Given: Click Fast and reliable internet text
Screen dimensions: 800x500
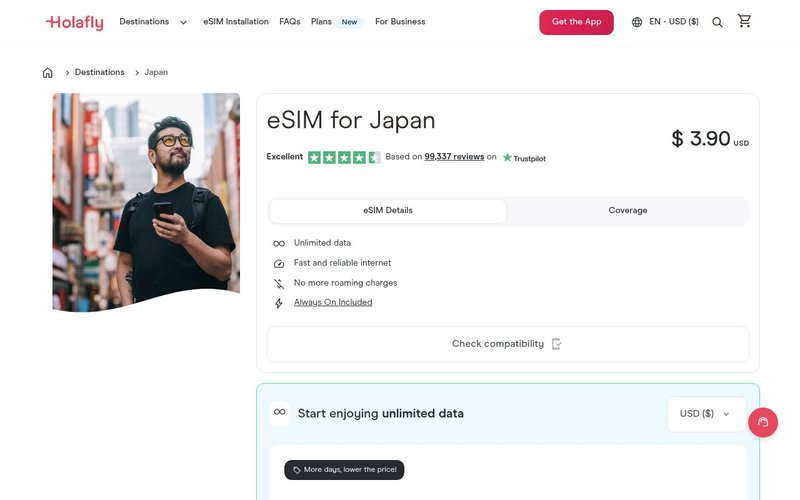Looking at the screenshot, I should pyautogui.click(x=342, y=263).
